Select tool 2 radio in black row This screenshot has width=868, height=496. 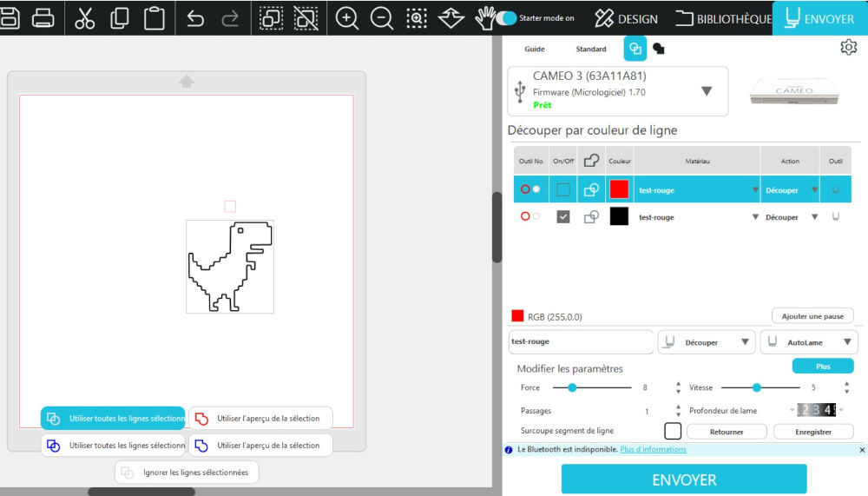[x=536, y=216]
